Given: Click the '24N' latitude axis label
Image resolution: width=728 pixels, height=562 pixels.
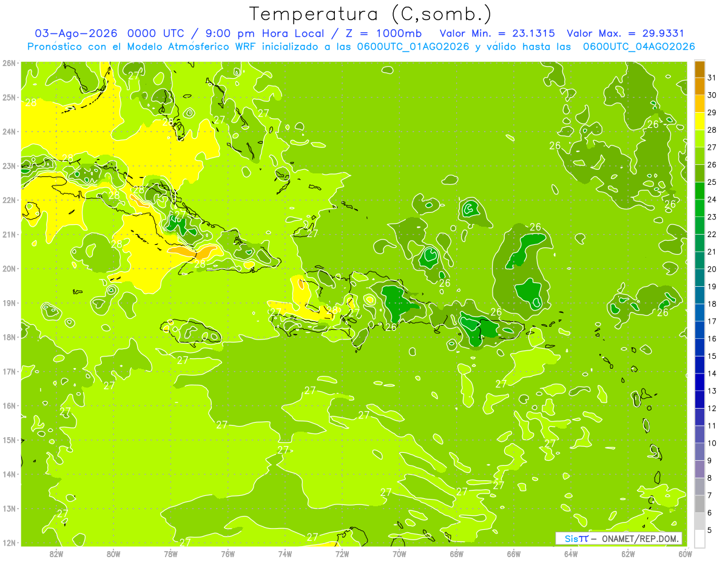Looking at the screenshot, I should click(x=9, y=132).
